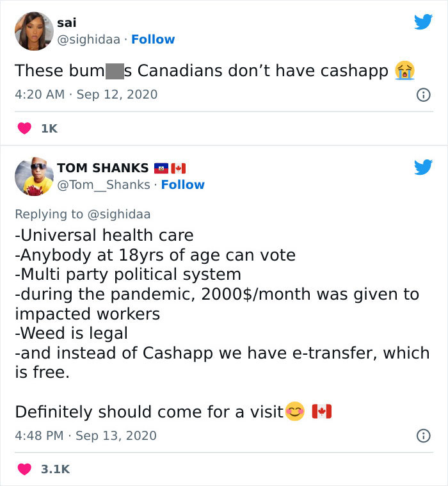Open the 4:48 PM Sep 13, 2020 timestamp
Image resolution: width=448 pixels, height=486 pixels.
[86, 436]
